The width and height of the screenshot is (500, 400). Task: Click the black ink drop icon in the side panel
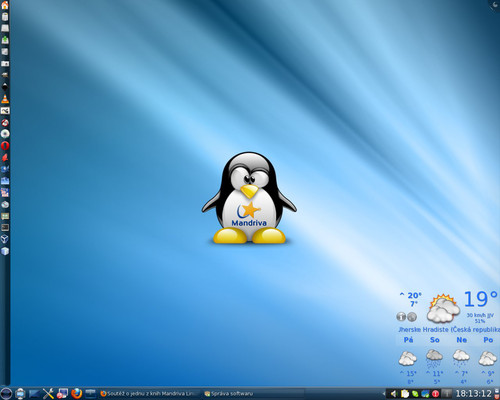5,87
